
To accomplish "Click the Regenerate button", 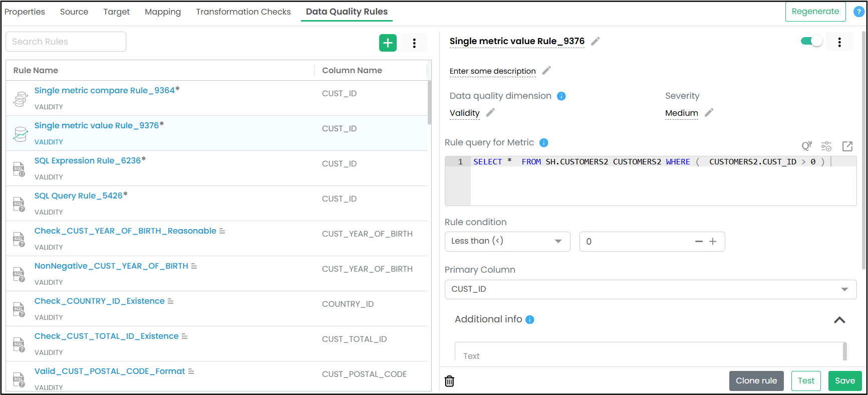I will click(815, 12).
